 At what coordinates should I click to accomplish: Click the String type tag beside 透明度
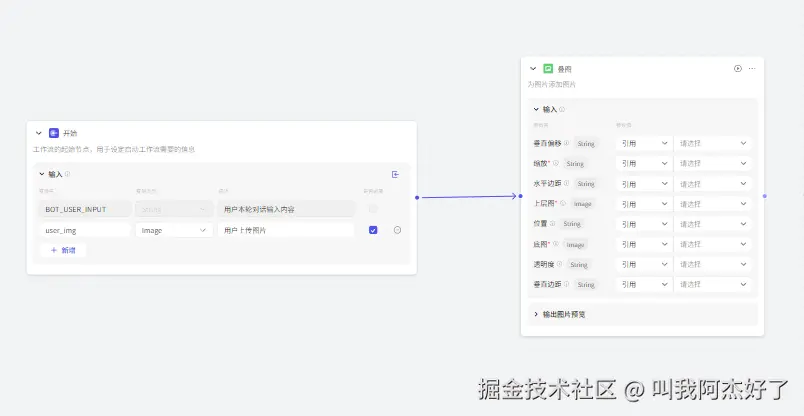point(578,265)
